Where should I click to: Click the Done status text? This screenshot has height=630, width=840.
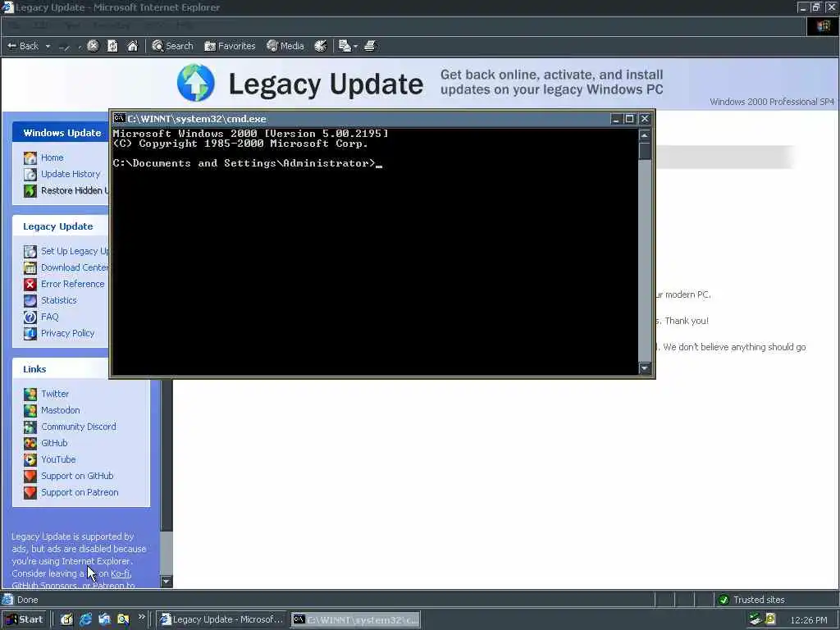coord(27,600)
